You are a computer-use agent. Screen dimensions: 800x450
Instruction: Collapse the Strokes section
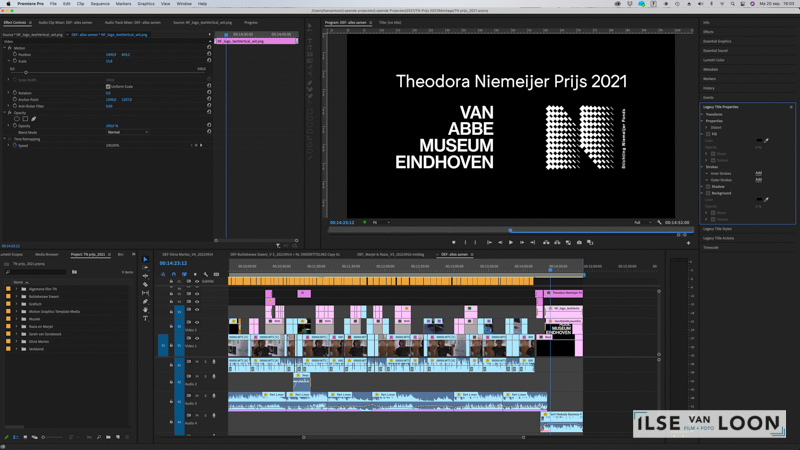coord(702,167)
